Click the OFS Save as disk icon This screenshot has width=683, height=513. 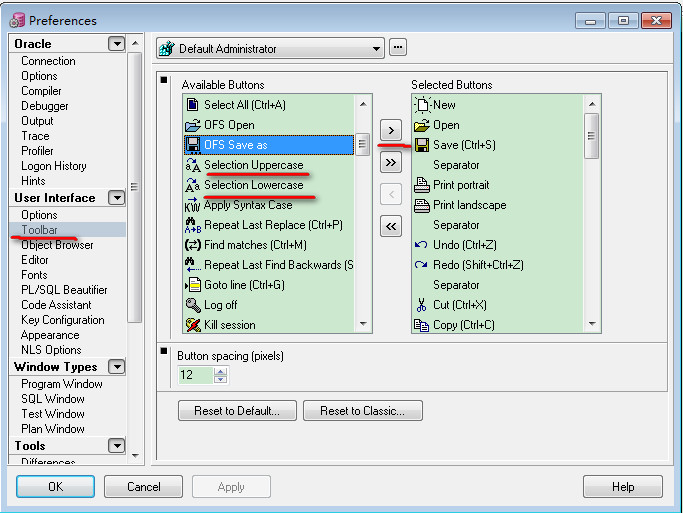[x=193, y=145]
